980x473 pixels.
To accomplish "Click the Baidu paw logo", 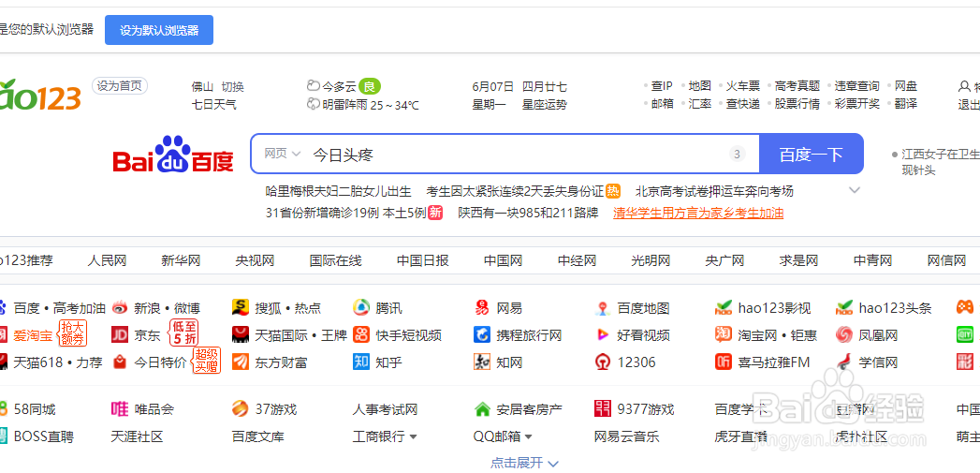I will 173,154.
